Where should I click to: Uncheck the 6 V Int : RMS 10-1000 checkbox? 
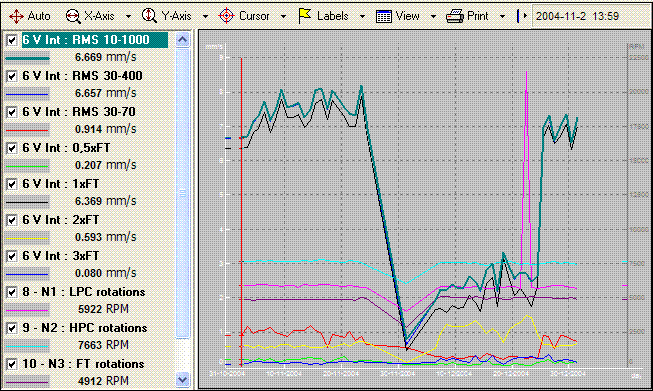(x=12, y=40)
